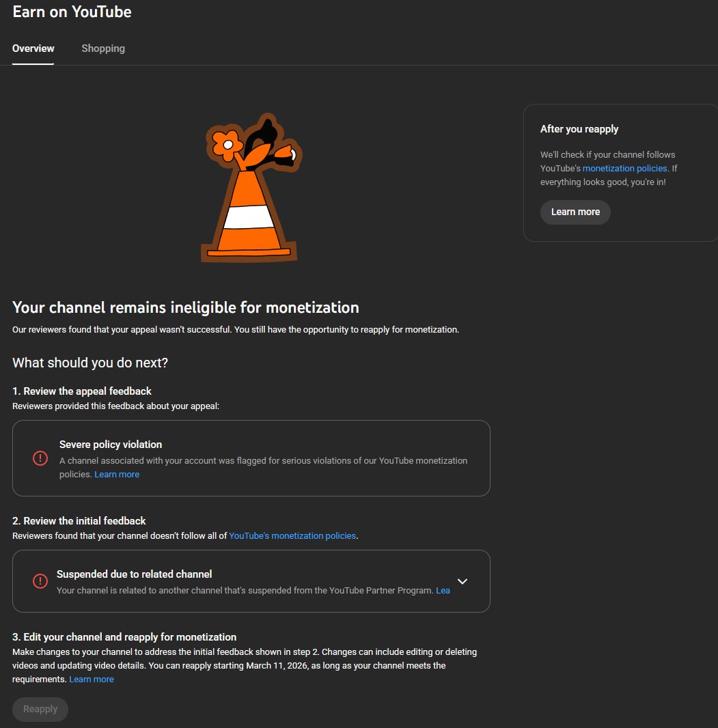Open truncated Lea link in suspension card

[443, 590]
